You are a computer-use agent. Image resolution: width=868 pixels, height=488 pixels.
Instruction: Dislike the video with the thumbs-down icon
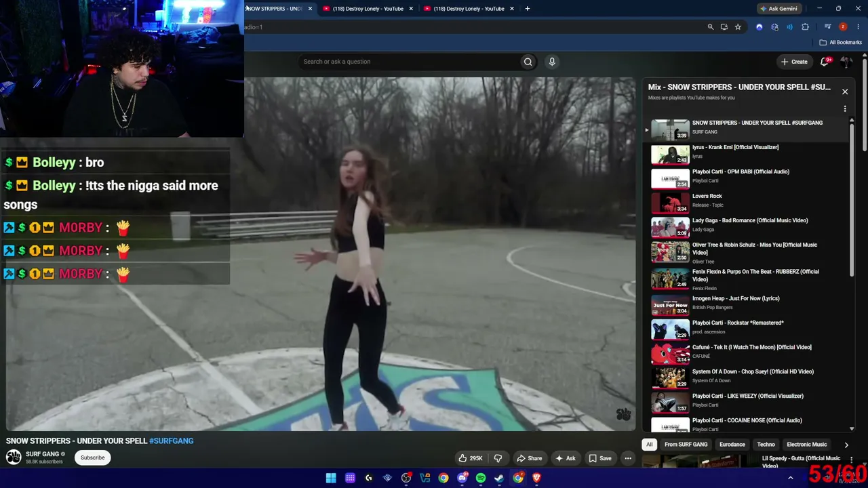click(498, 458)
